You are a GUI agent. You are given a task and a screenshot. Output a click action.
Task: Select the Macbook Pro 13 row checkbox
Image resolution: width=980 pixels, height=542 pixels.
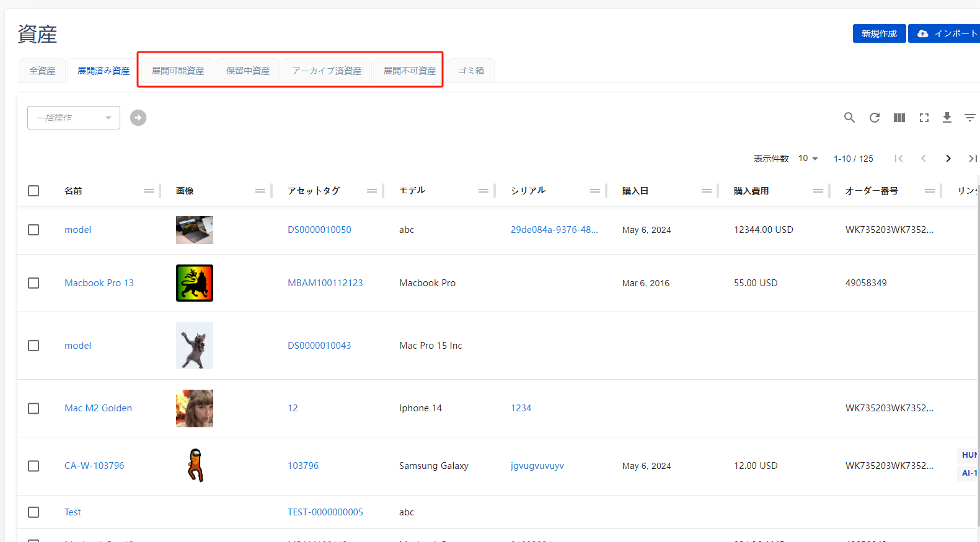click(x=33, y=283)
